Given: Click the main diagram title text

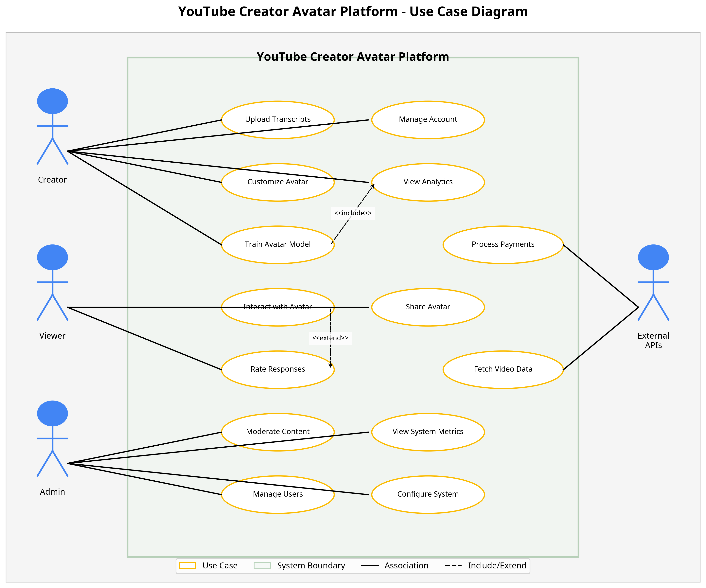Looking at the screenshot, I should [x=353, y=11].
